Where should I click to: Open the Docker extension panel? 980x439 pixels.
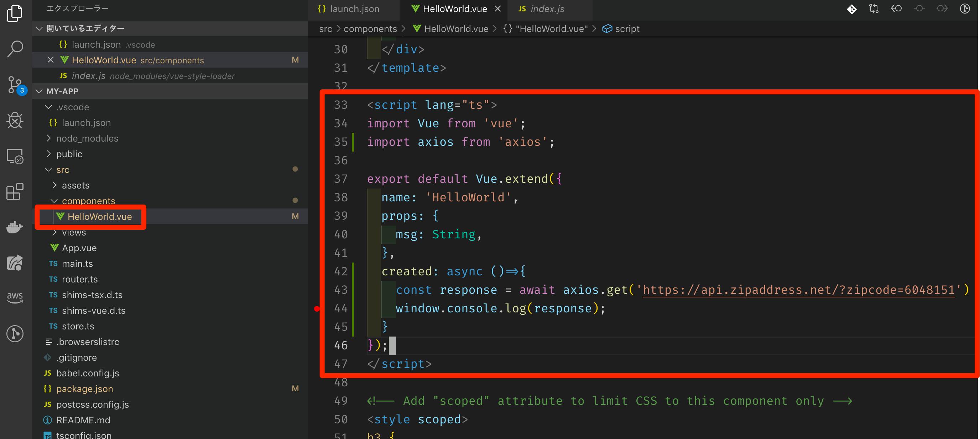point(14,227)
